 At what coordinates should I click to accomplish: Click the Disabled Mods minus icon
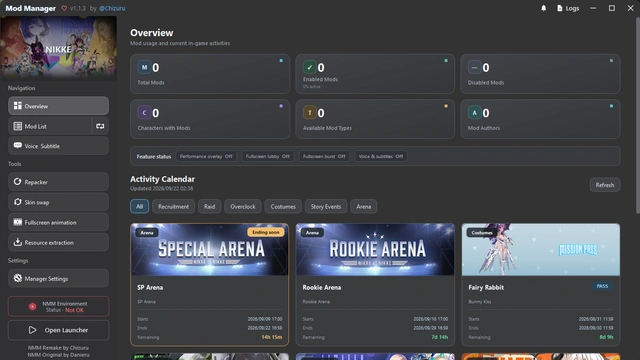(474, 67)
